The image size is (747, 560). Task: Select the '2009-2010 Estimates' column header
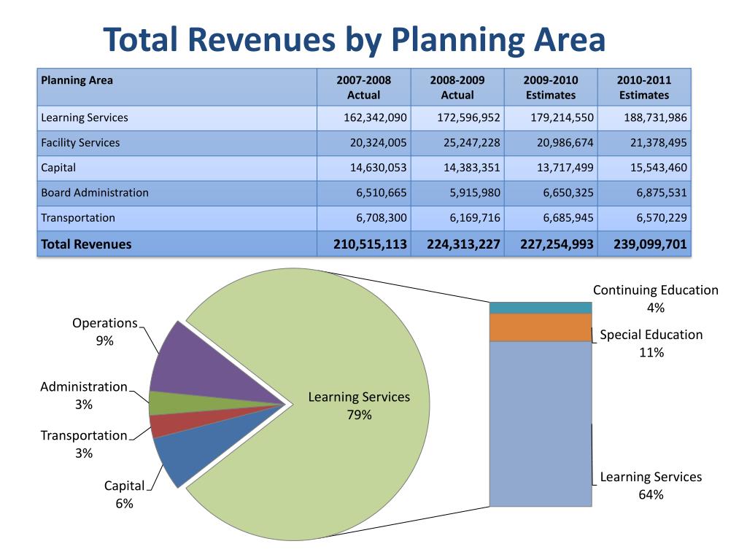coord(551,87)
